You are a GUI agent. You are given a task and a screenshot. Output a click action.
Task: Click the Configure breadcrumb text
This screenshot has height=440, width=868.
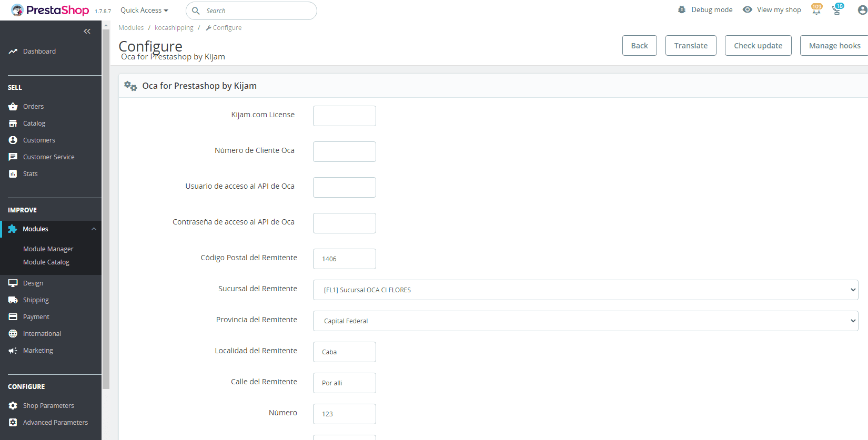pyautogui.click(x=227, y=27)
